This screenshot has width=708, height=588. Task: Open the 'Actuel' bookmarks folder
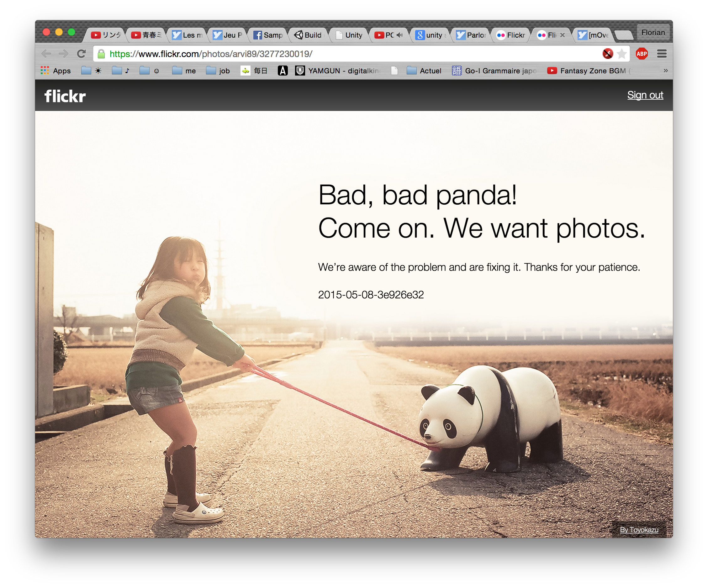point(424,71)
